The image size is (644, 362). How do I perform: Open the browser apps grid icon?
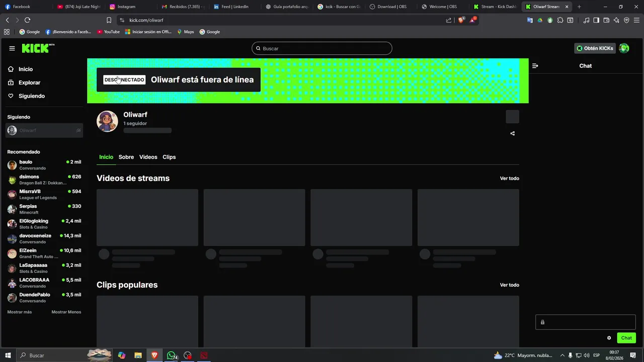point(7,32)
